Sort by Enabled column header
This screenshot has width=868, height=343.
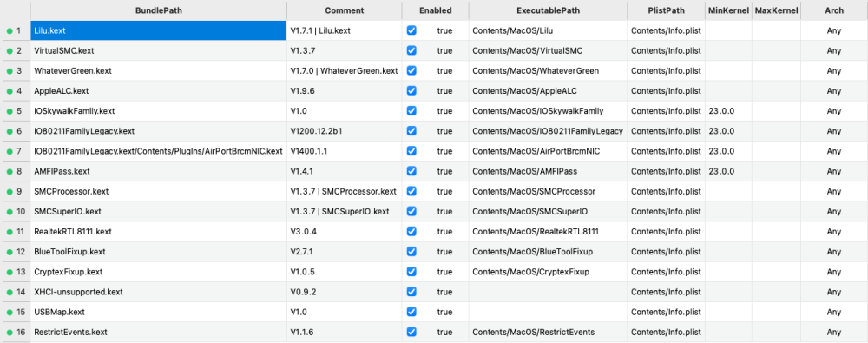click(x=435, y=10)
